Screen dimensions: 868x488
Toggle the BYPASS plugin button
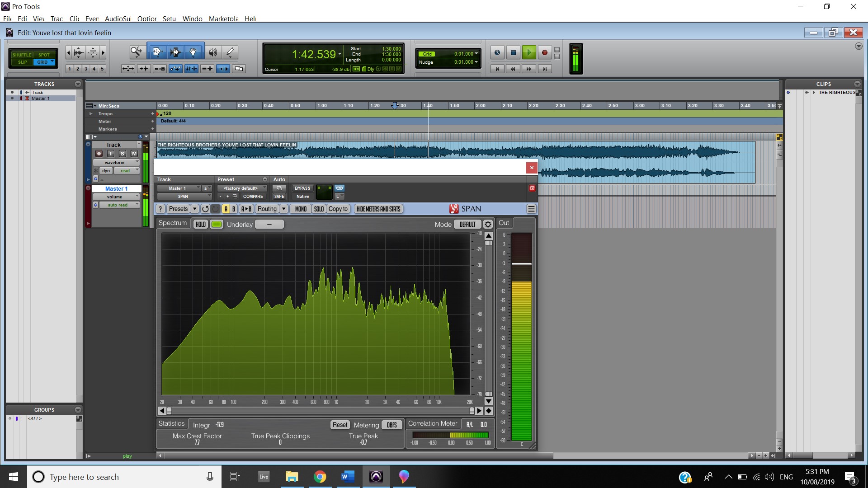point(302,188)
